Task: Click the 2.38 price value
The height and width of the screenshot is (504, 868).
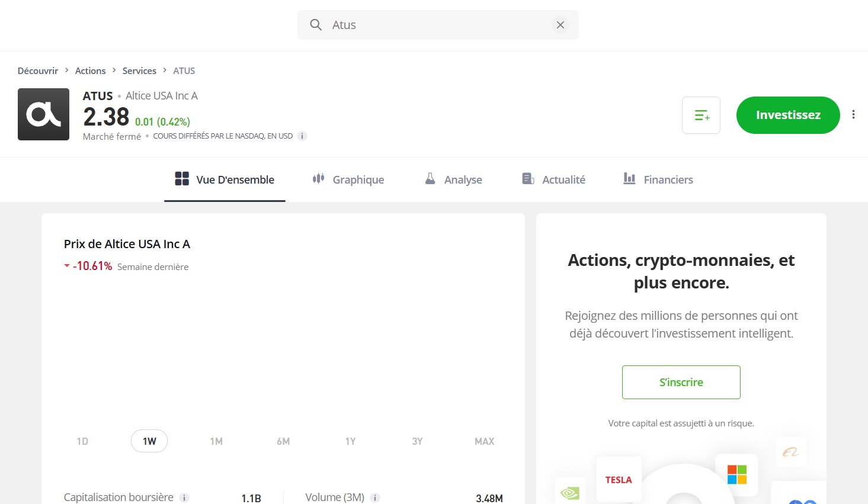Action: (106, 117)
